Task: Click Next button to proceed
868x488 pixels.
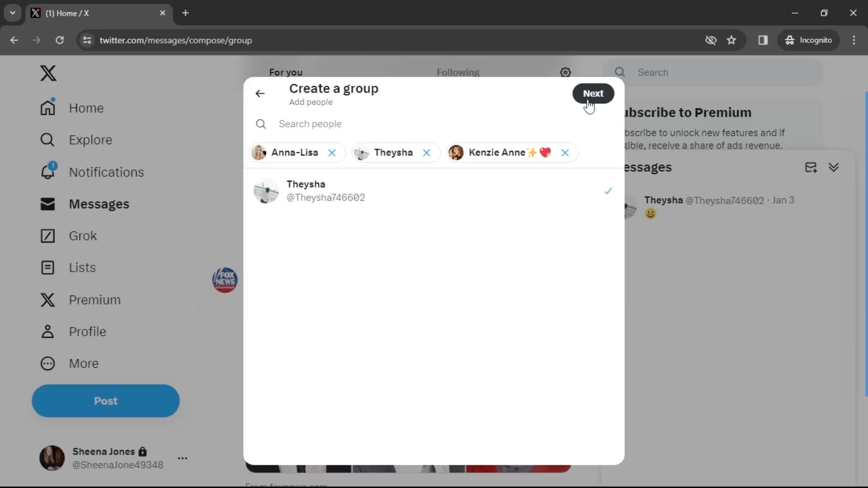Action: point(593,93)
